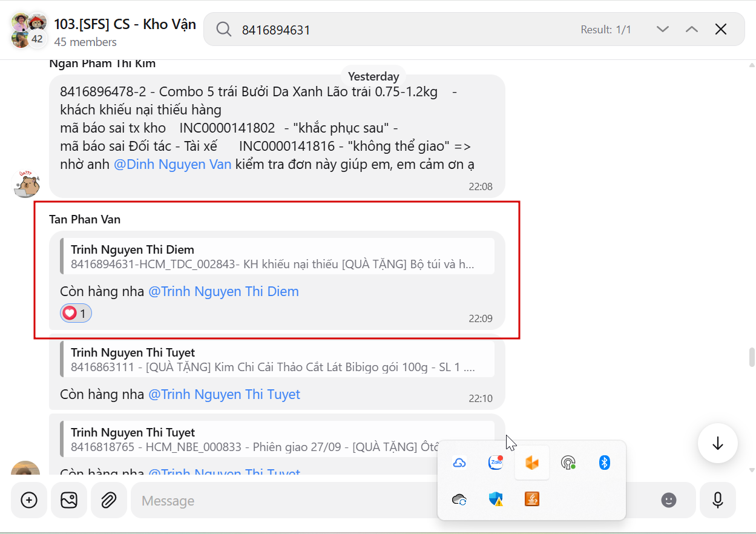Image resolution: width=756 pixels, height=534 pixels.
Task: Open the blue cloud tray icon
Action: [459, 463]
